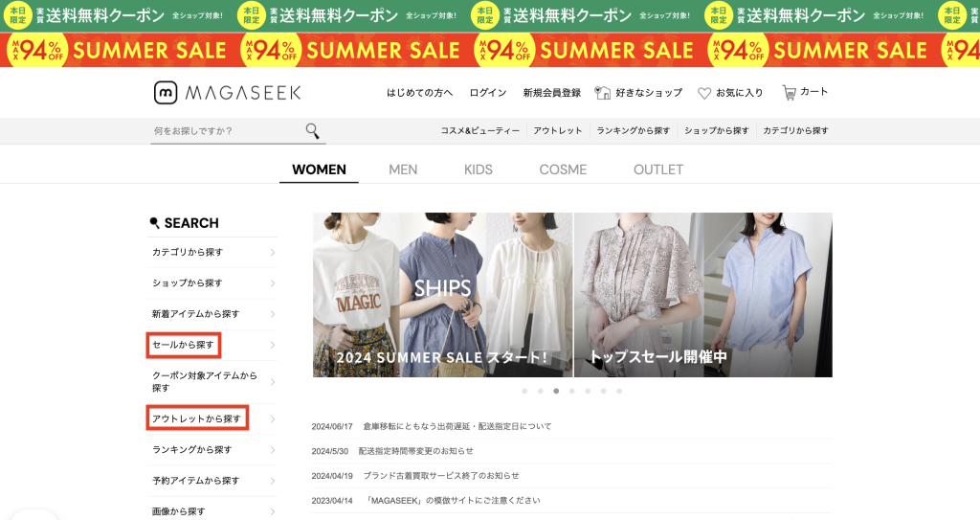Open the トップスセール開催中 banner image
The image size is (980, 520).
click(703, 295)
